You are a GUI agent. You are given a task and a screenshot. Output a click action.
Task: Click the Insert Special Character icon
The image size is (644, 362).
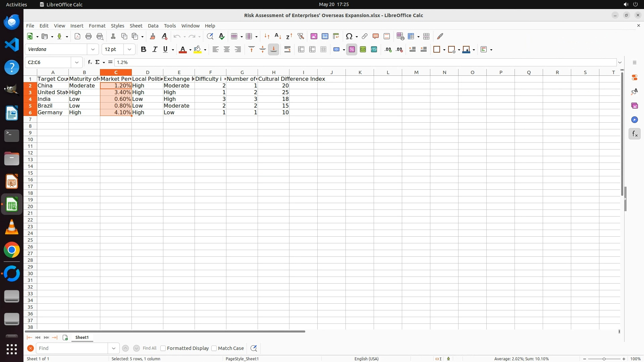click(349, 36)
